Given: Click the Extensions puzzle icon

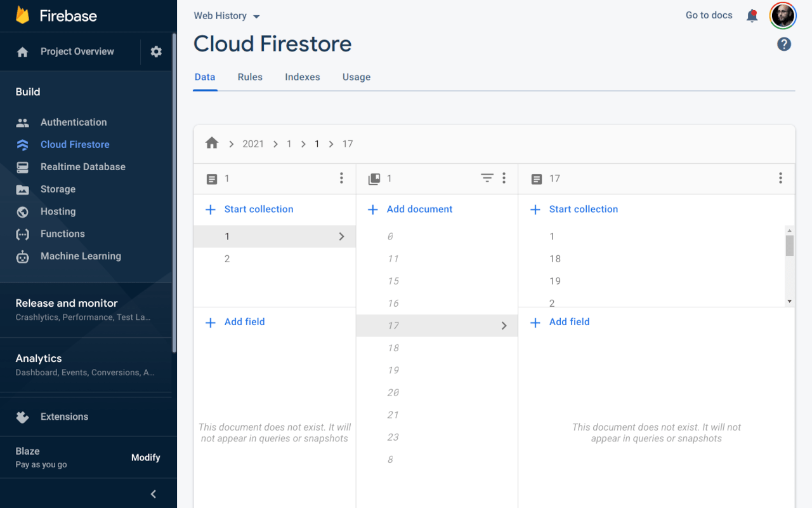Looking at the screenshot, I should click(x=22, y=417).
